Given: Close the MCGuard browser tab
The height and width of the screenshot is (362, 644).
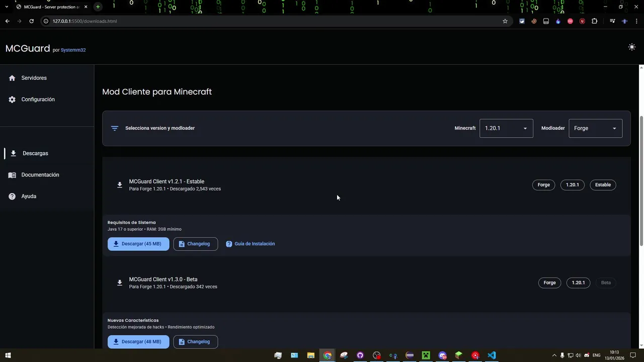Looking at the screenshot, I should (86, 7).
